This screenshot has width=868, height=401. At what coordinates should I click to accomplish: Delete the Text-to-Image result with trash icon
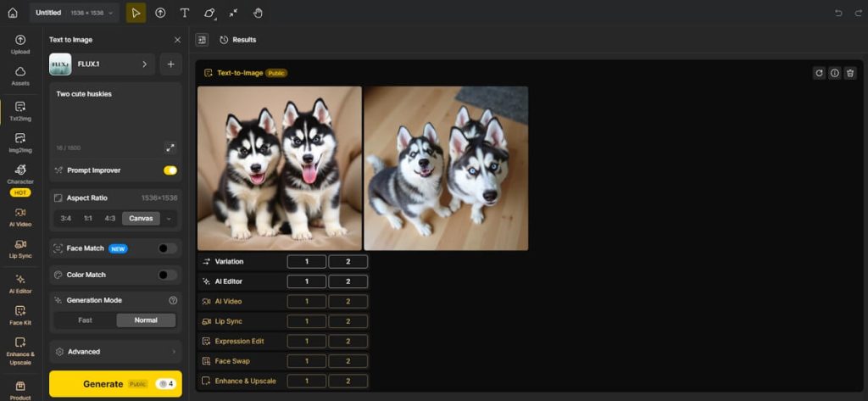[850, 73]
